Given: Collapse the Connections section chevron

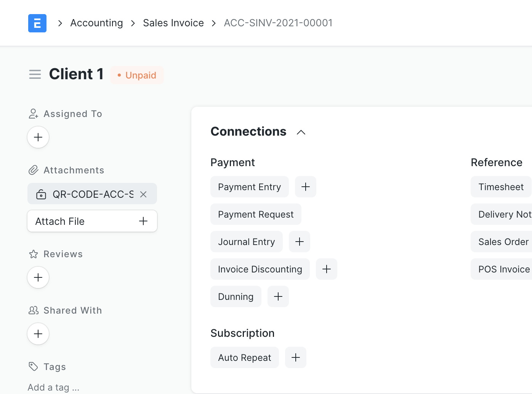Looking at the screenshot, I should point(301,132).
